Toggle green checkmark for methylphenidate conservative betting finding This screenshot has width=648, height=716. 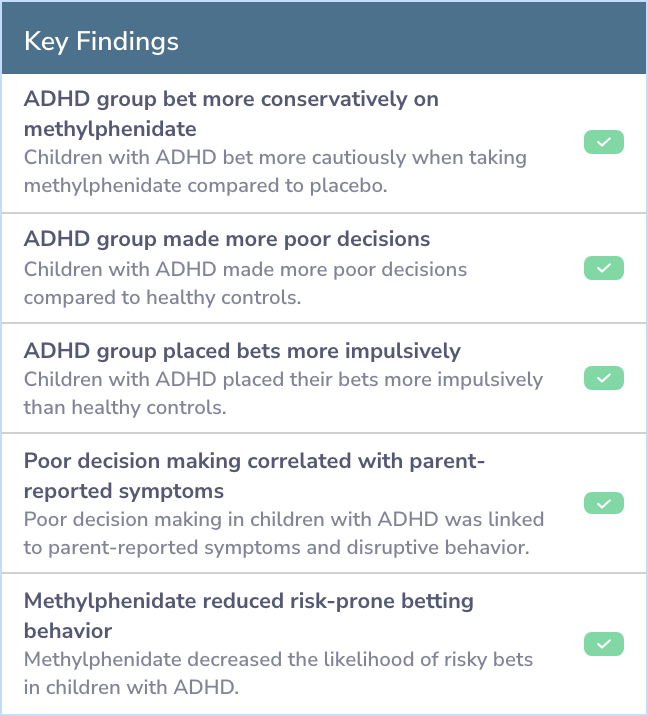click(x=604, y=142)
